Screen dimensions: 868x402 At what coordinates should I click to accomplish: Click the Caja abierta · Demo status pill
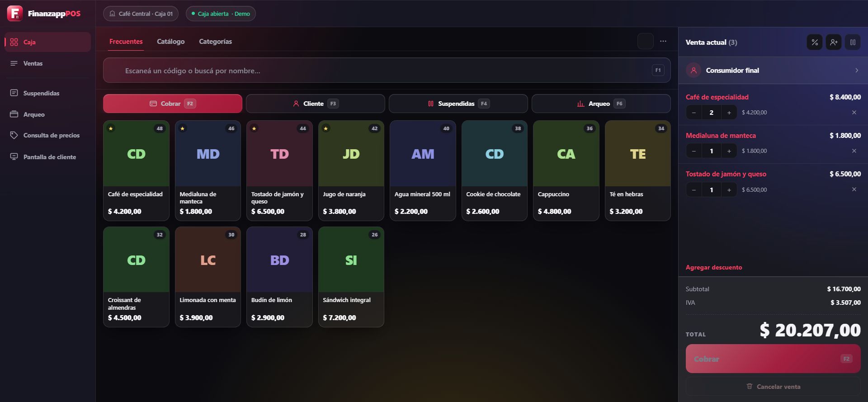[221, 14]
